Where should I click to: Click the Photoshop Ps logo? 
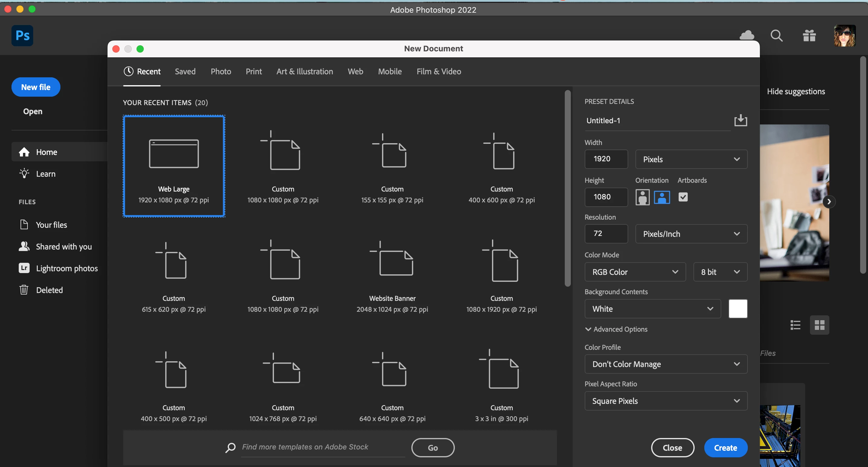tap(22, 35)
